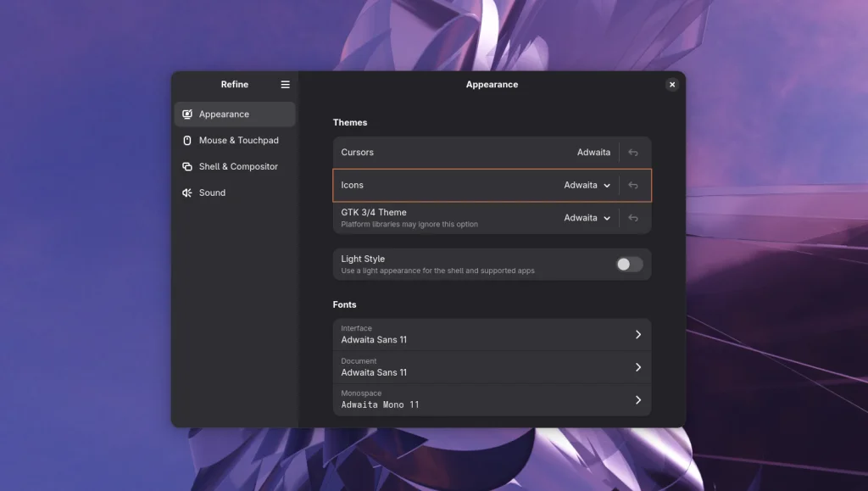Click the reset arrow next to Cursors

633,152
